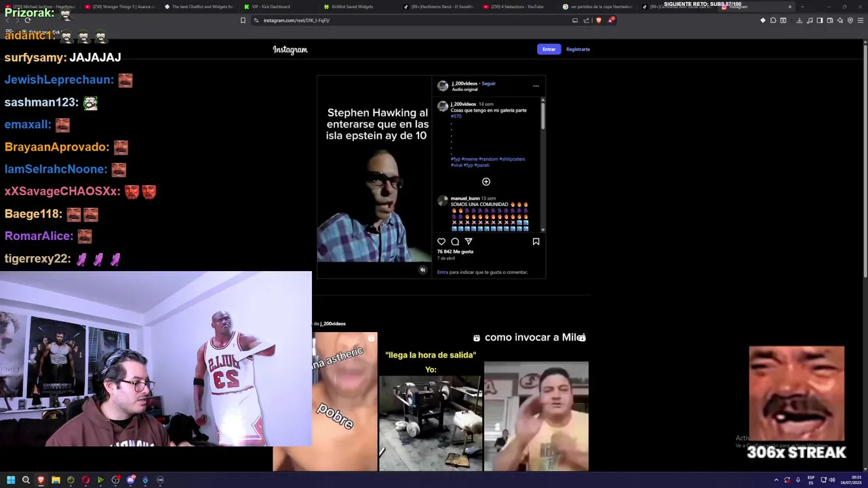This screenshot has width=868, height=488.
Task: Show hidden system tray icons
Action: pos(776,480)
